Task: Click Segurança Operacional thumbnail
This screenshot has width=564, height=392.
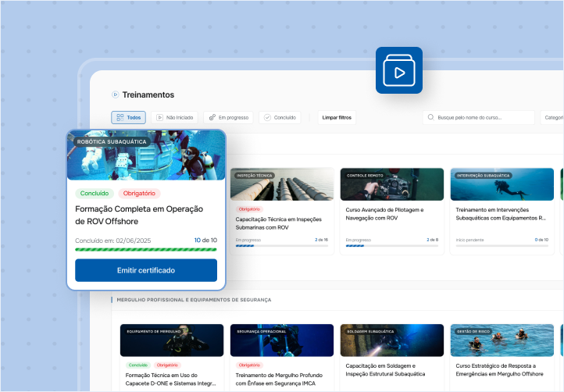Action: pos(282,340)
